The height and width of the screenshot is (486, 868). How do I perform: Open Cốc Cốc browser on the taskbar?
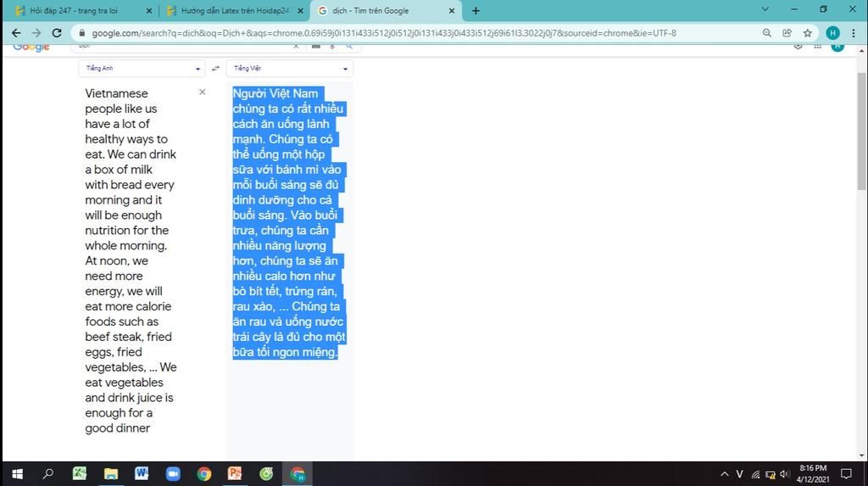(266, 474)
